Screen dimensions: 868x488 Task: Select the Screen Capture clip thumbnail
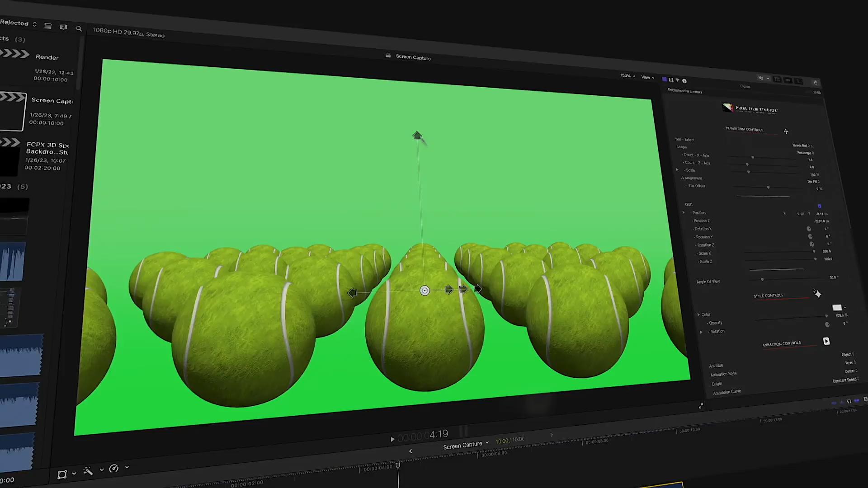tap(12, 112)
